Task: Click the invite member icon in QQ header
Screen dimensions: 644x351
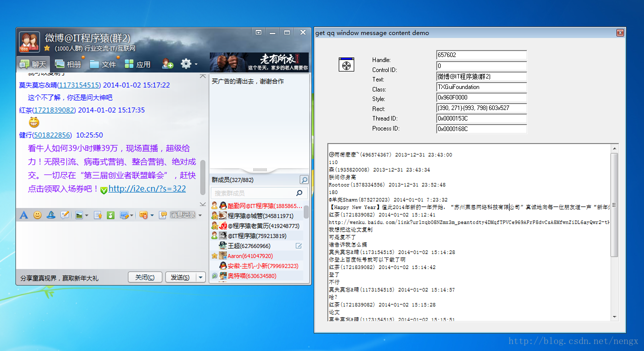Action: point(167,64)
